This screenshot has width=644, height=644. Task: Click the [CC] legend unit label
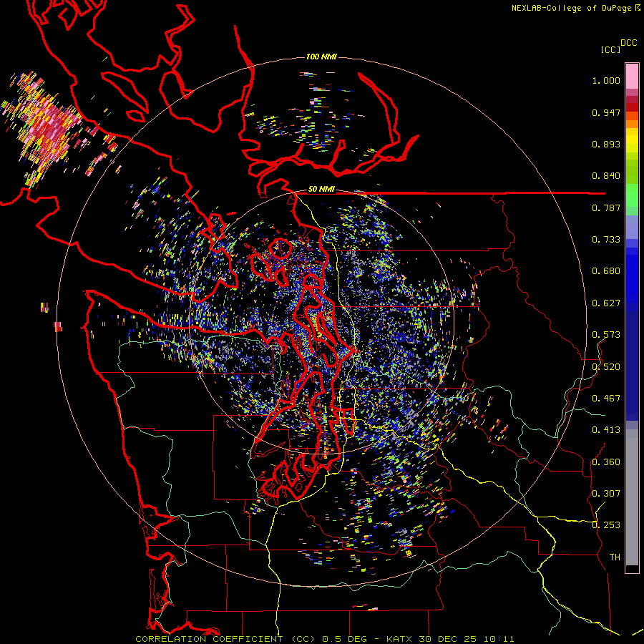click(610, 49)
